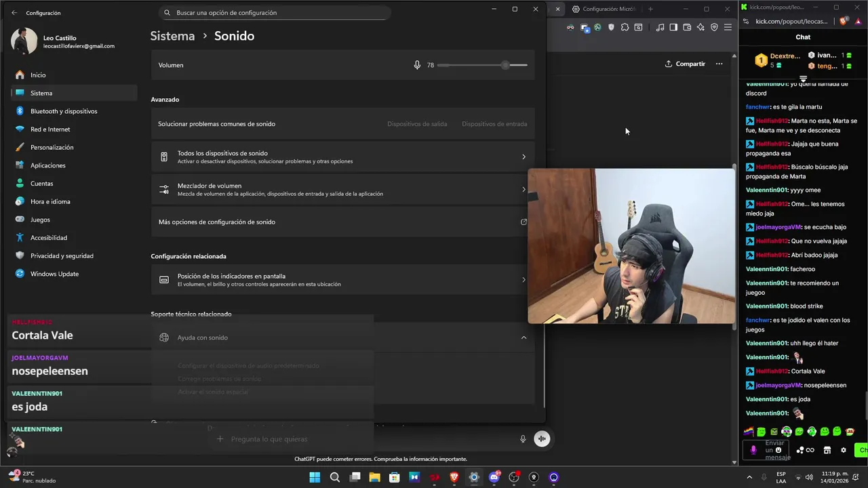
Task: Switch to the Configuración: Microsoft browser tab
Action: click(x=604, y=9)
